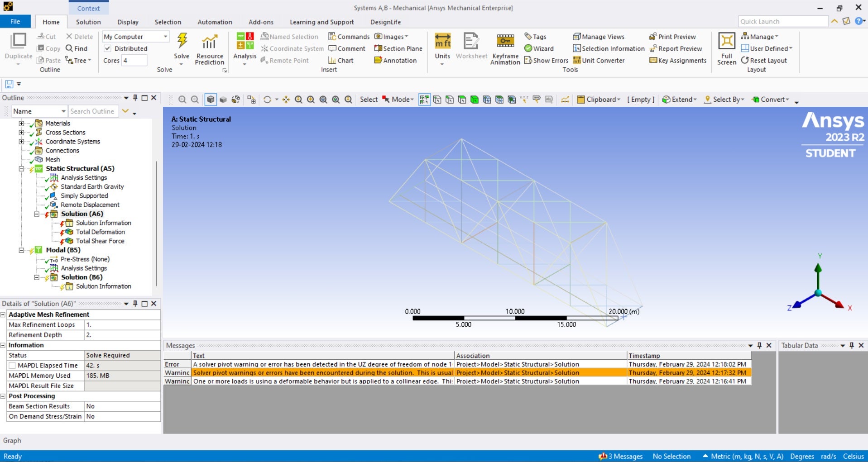Insert Commands object
This screenshot has height=462, width=868.
click(349, 37)
